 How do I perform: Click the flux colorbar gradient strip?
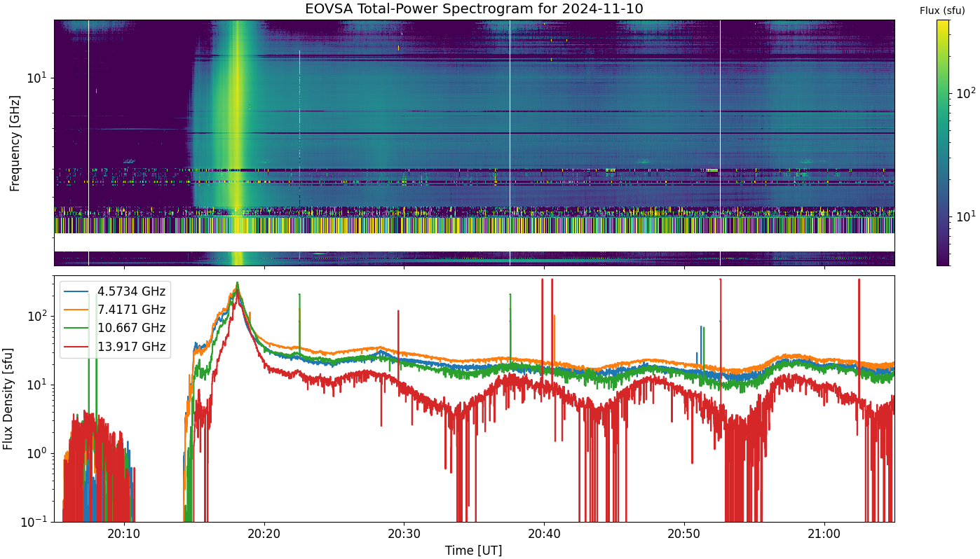pos(944,143)
